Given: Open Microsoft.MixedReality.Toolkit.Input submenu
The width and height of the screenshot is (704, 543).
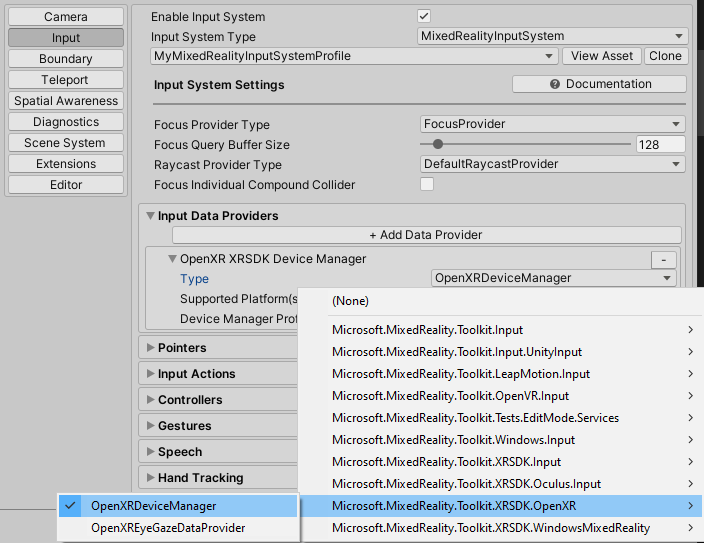Looking at the screenshot, I should 501,330.
